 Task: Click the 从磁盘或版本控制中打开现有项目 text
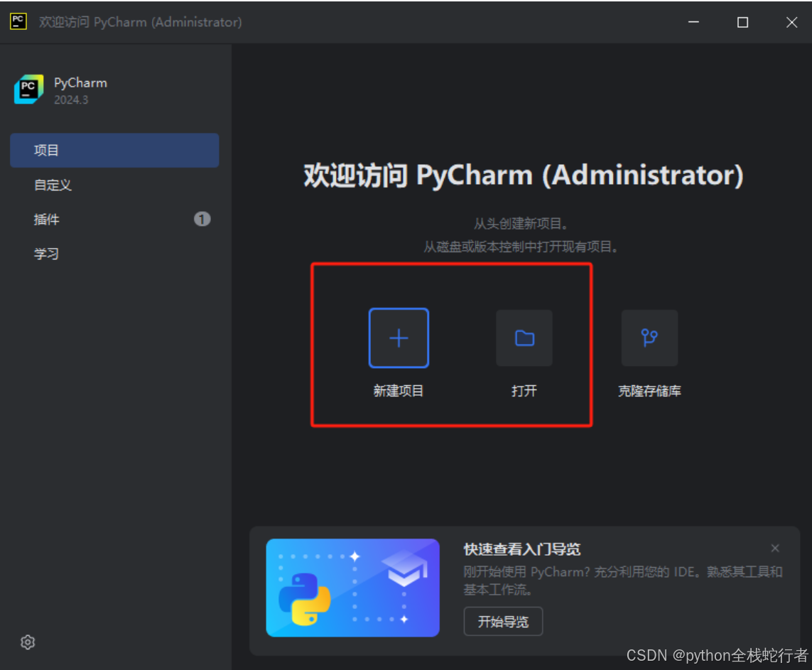[521, 247]
